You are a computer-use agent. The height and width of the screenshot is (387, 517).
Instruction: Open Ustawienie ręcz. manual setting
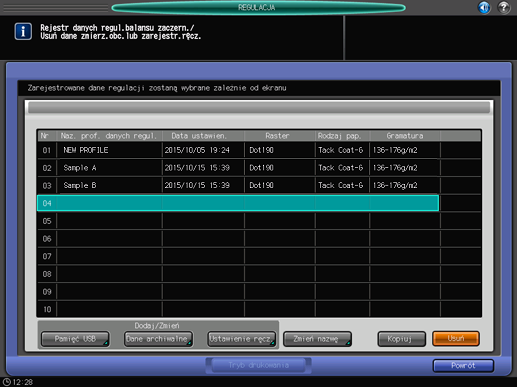coord(241,339)
